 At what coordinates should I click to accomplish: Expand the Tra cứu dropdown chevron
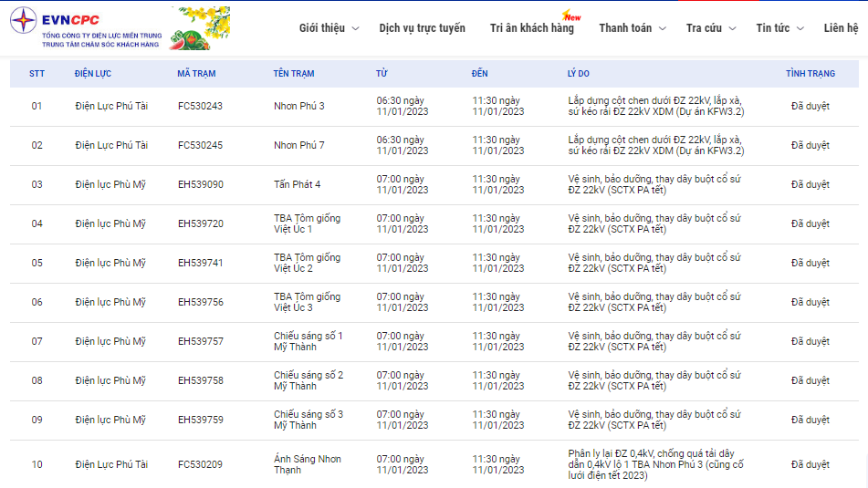click(x=732, y=28)
